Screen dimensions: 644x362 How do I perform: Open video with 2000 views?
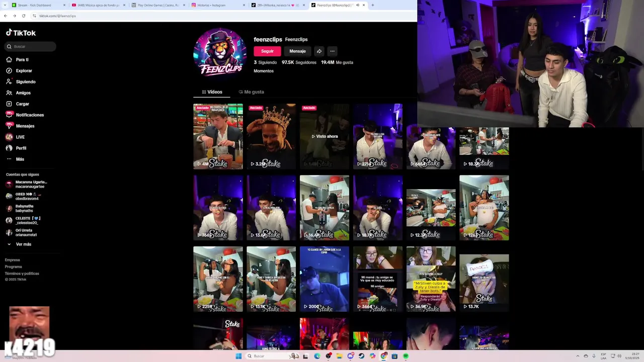[325, 279]
